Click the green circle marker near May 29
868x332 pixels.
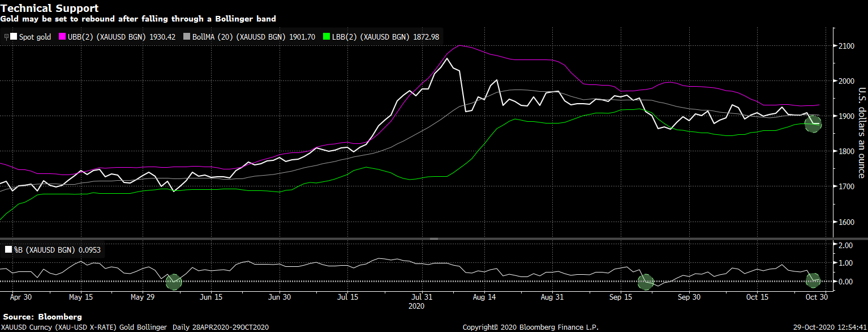pos(174,280)
